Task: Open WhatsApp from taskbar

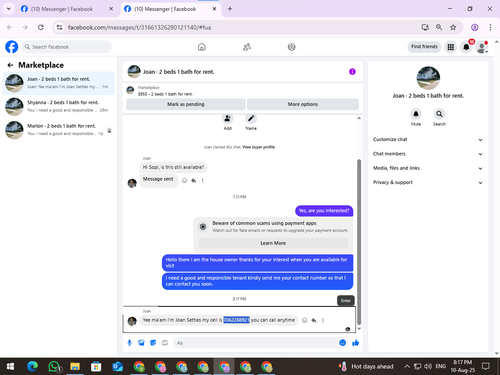Action: [x=54, y=367]
